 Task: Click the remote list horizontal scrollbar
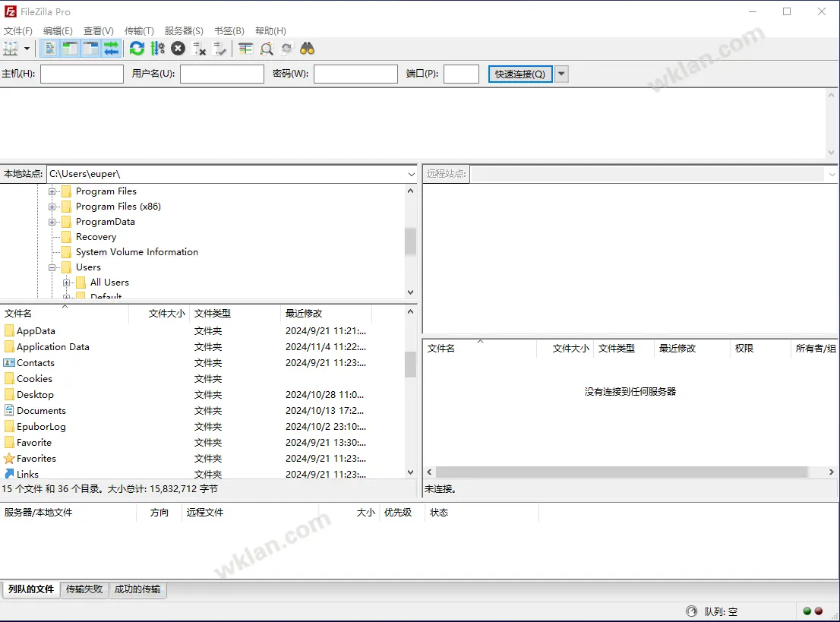[x=621, y=472]
